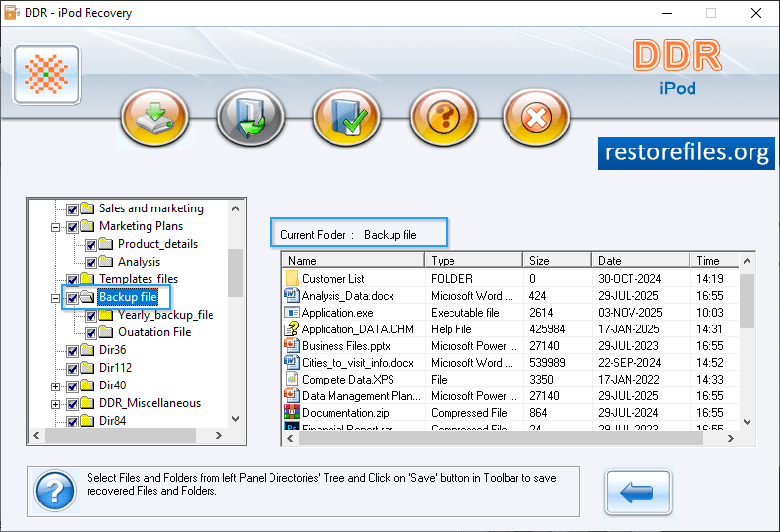Uncheck the Sales and marketing checkbox
The image size is (780, 532).
[x=72, y=209]
